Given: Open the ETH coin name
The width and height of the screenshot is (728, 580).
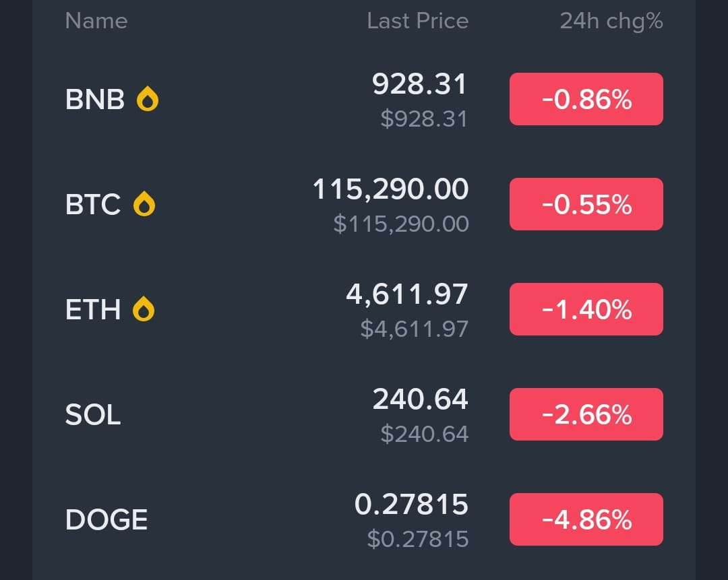Looking at the screenshot, I should coord(93,309).
